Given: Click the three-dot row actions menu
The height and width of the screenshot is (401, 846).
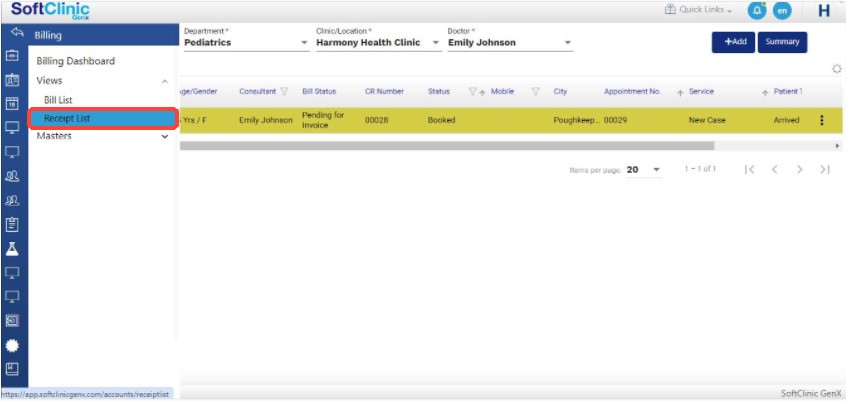Looking at the screenshot, I should (822, 120).
